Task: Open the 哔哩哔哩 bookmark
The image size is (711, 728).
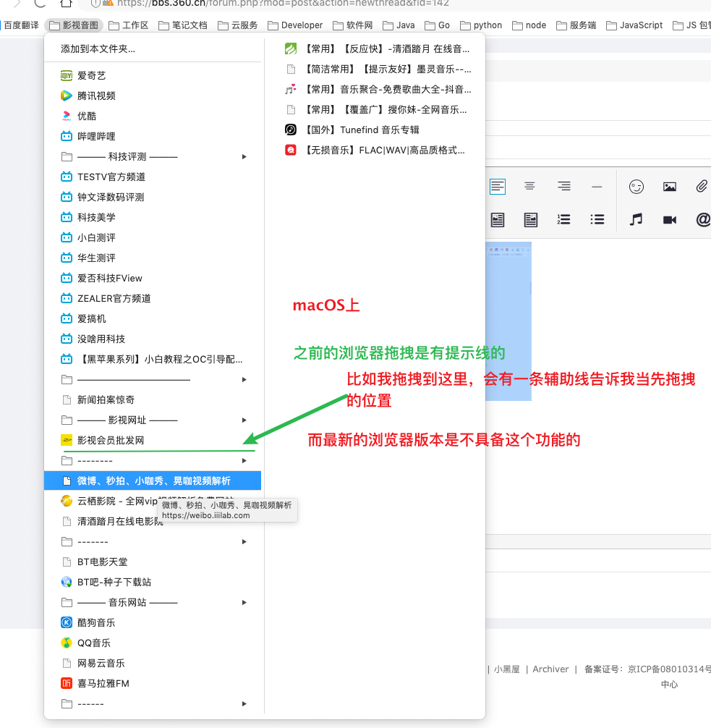Action: coord(153,136)
